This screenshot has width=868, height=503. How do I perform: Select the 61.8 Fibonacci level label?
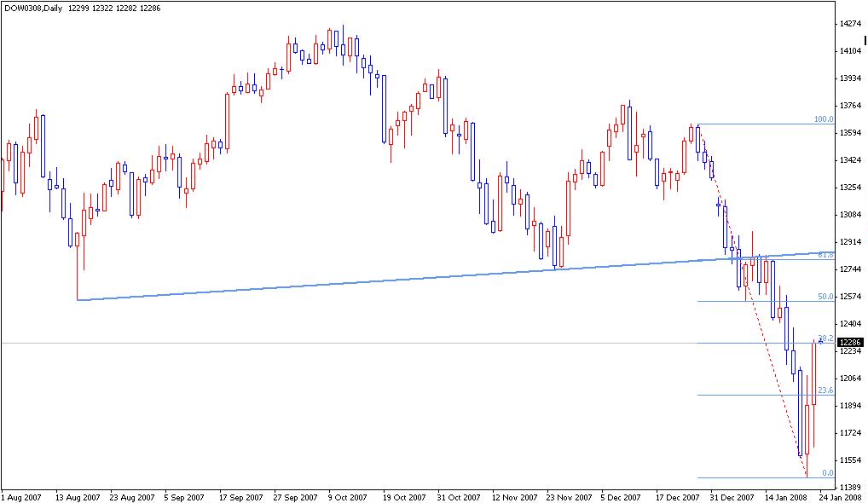[x=824, y=255]
